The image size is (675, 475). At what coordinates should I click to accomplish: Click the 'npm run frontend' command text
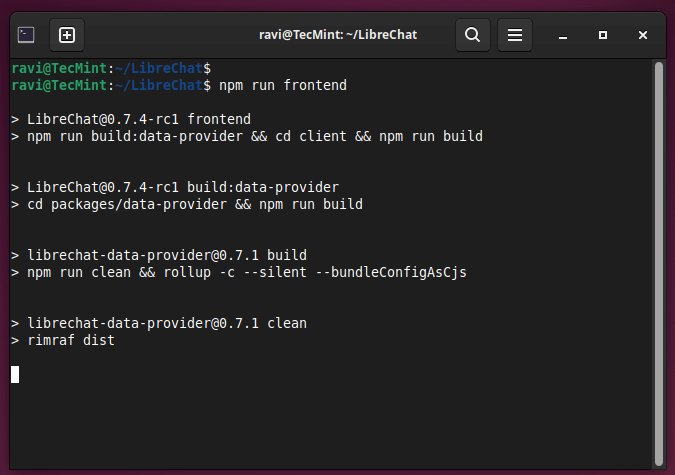pos(283,85)
